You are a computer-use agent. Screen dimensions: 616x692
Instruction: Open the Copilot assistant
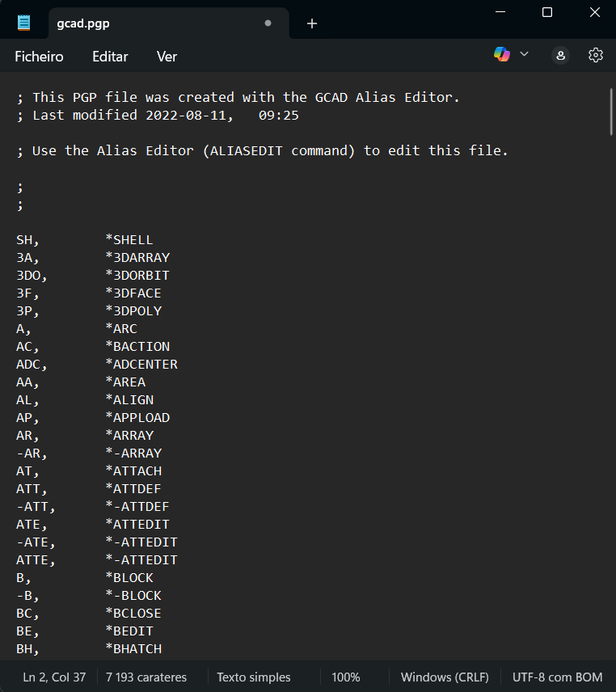tap(503, 53)
